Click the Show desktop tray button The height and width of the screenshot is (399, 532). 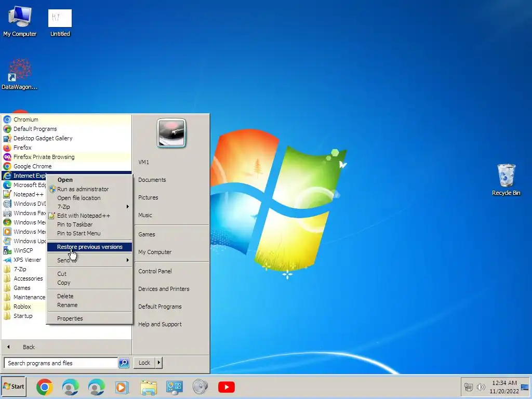[x=525, y=387]
